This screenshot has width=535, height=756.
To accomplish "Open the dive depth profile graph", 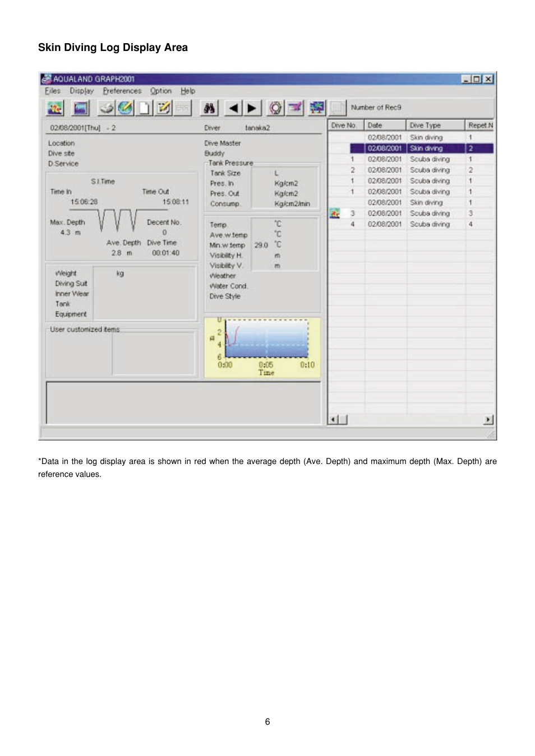I will tap(262, 347).
